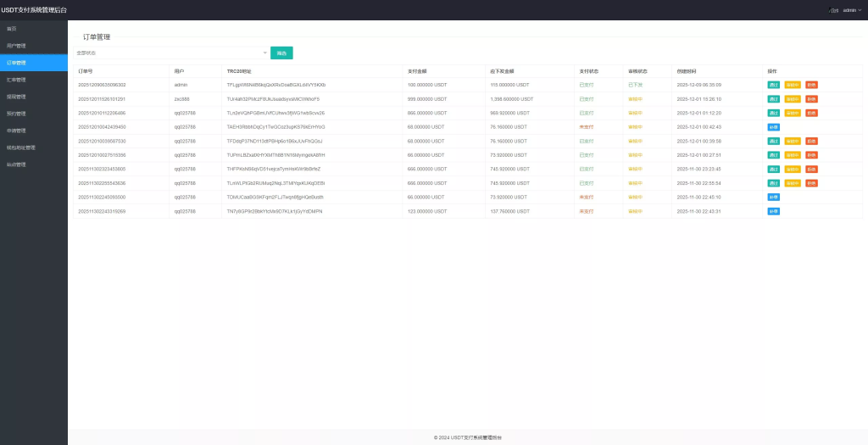
Task: Reject order 202512011526101291 with 拒绝
Action: point(811,99)
